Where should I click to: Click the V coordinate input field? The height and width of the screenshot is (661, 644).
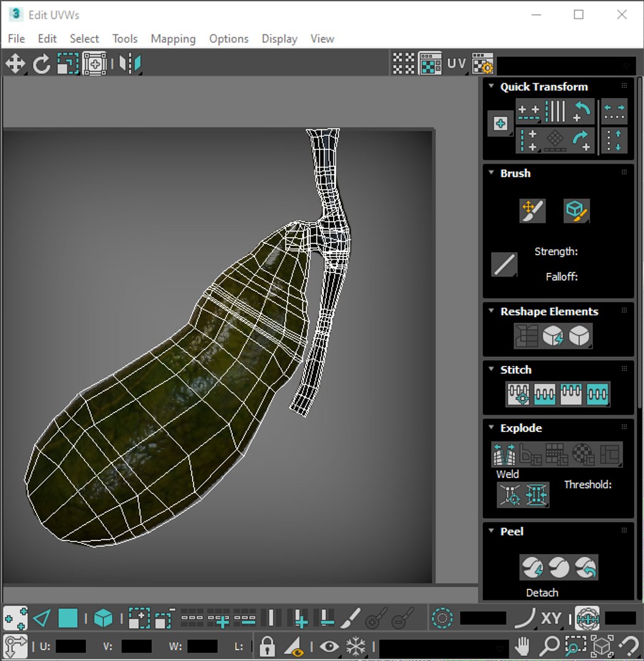[137, 646]
